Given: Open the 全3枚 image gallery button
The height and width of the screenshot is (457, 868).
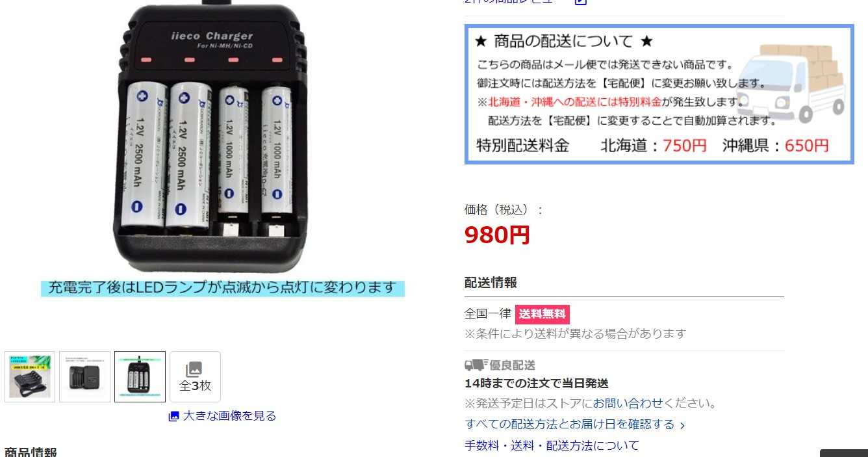Looking at the screenshot, I should [x=195, y=376].
